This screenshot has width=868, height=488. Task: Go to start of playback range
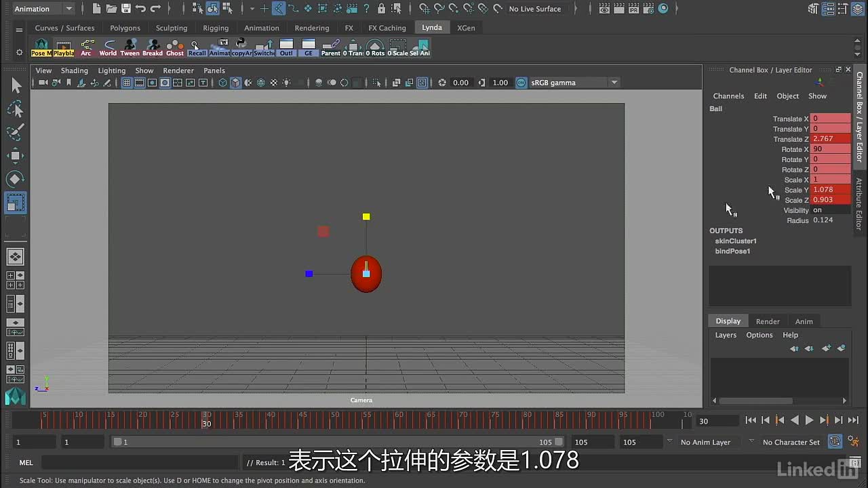pyautogui.click(x=751, y=420)
